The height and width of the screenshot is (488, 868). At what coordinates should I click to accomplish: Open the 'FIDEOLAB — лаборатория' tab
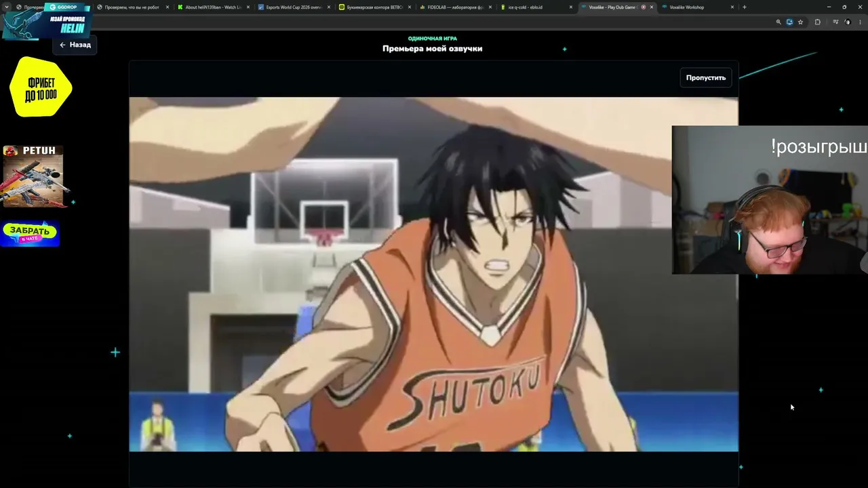pos(456,7)
